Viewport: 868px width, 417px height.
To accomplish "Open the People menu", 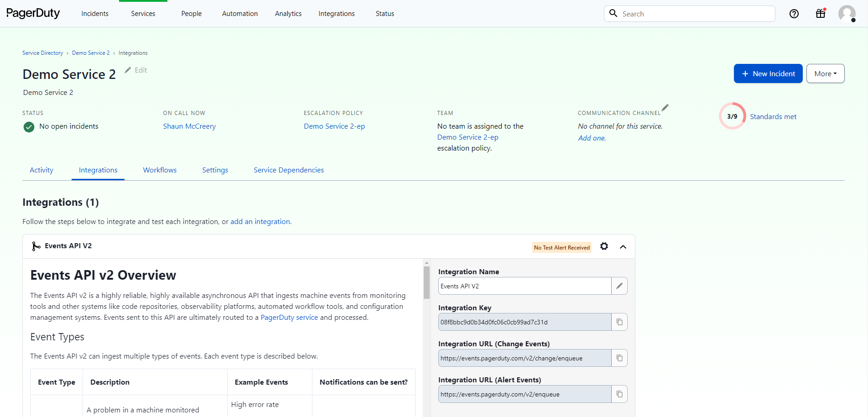I will tap(192, 14).
